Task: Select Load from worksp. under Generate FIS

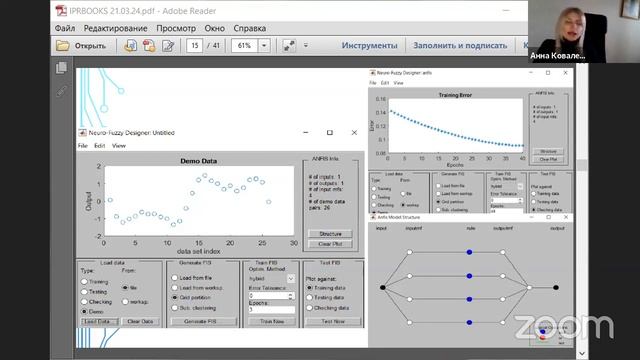Action: point(175,288)
